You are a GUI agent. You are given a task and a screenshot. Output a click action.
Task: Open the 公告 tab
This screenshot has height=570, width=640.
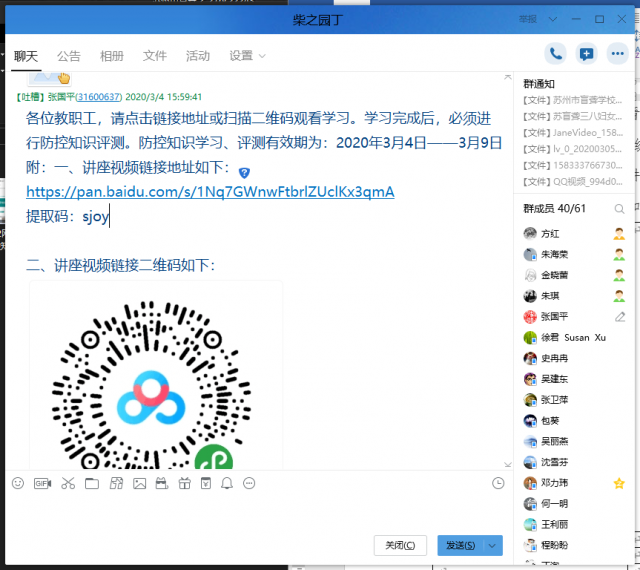coord(69,56)
